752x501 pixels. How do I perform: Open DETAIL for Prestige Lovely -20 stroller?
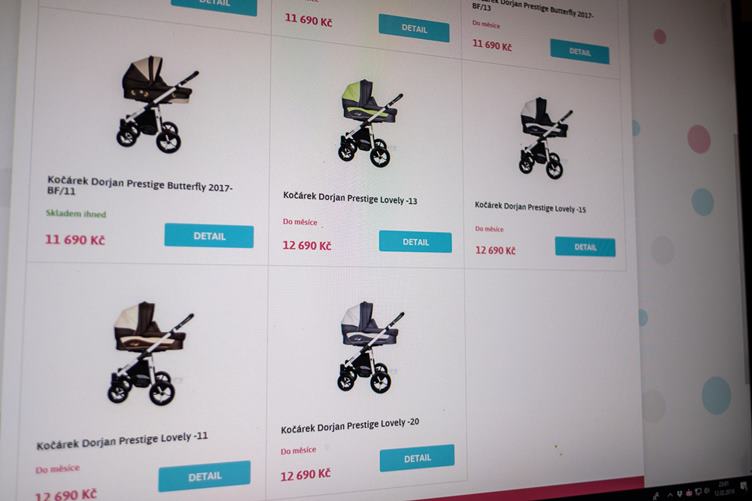pos(417,458)
